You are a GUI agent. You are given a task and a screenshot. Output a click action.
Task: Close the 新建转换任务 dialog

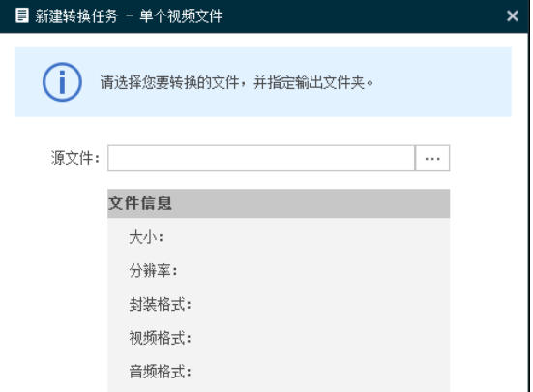(513, 16)
